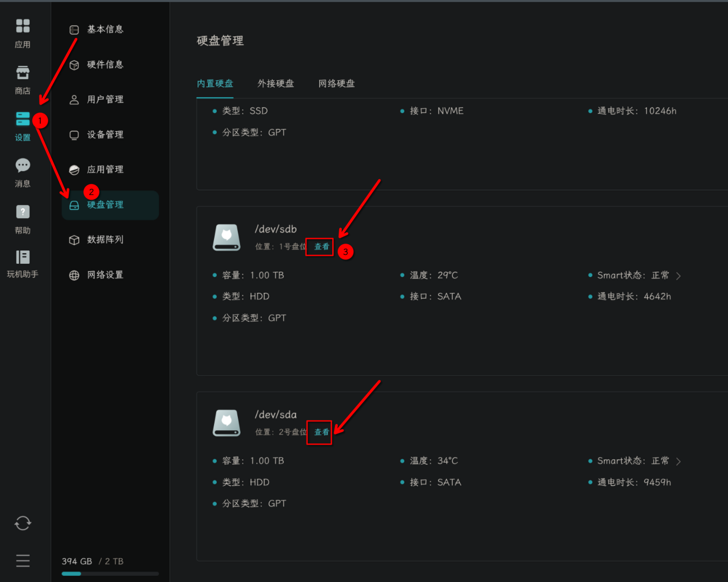Image resolution: width=728 pixels, height=582 pixels.
Task: Expand Smart状态 chevron for /dev/sdb
Action: (678, 276)
